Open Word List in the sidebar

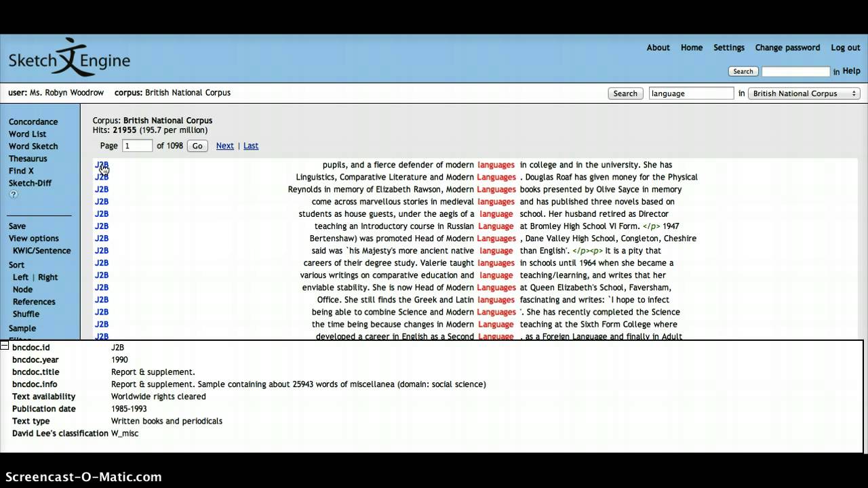point(27,134)
